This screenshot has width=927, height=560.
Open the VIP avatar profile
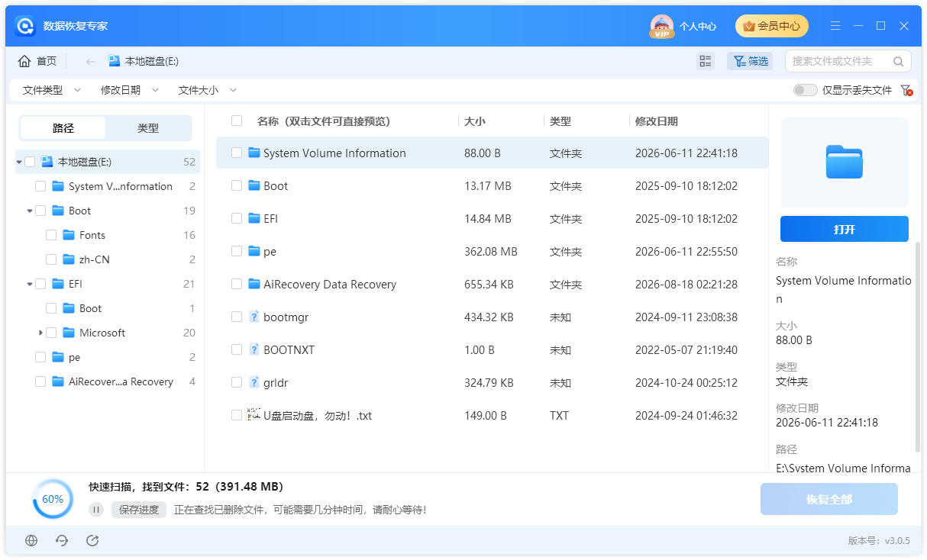(661, 26)
